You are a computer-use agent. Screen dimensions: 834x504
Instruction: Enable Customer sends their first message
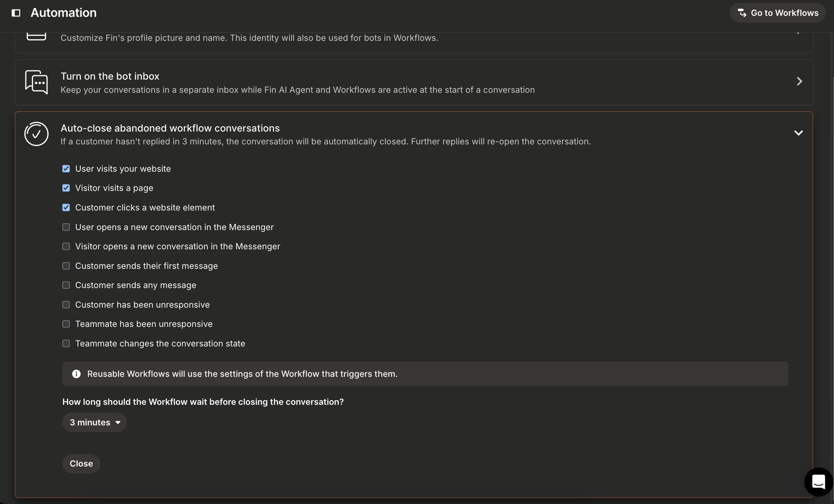tap(66, 266)
